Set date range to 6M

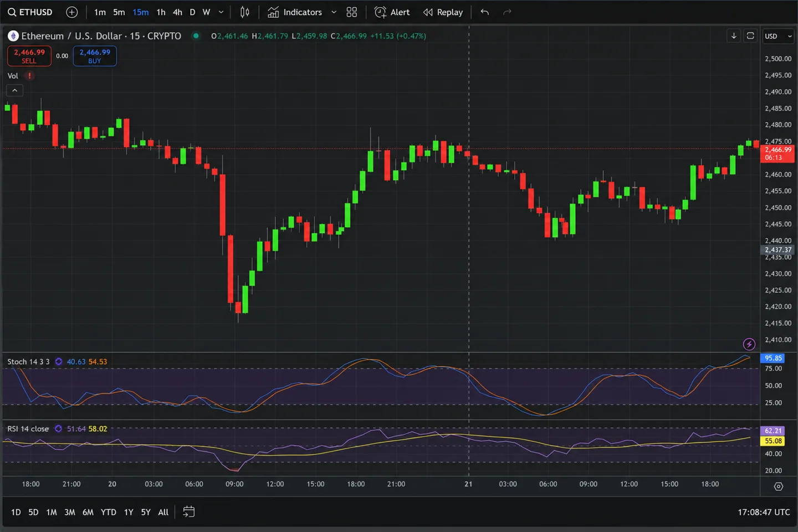(x=88, y=512)
